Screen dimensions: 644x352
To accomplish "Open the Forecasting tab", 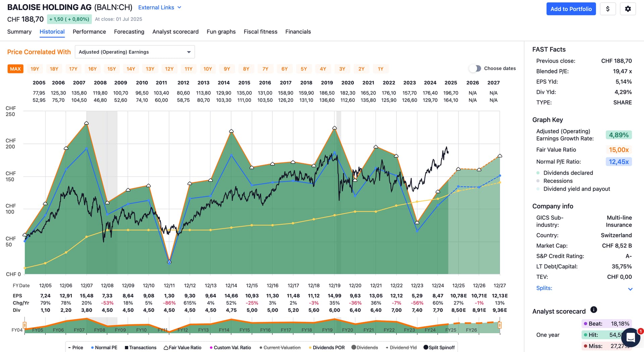I will (129, 32).
